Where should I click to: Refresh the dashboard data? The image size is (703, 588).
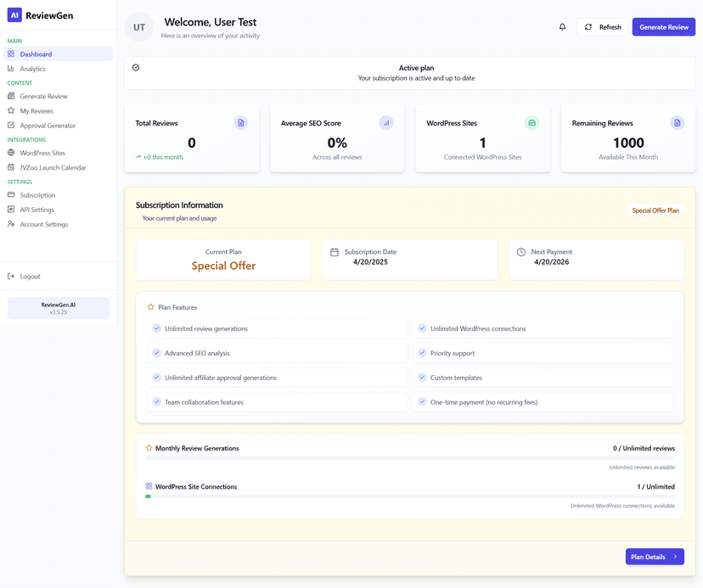(603, 27)
